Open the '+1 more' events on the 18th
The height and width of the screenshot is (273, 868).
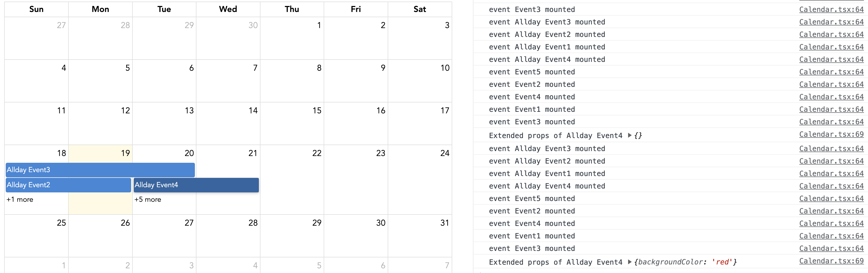tap(19, 199)
